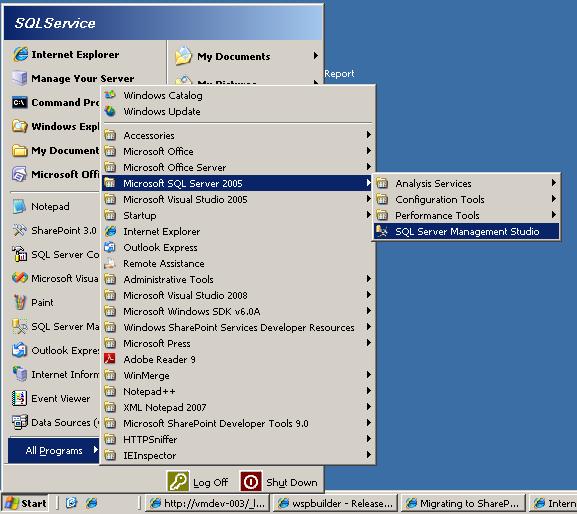Click the Log Off label

click(210, 482)
